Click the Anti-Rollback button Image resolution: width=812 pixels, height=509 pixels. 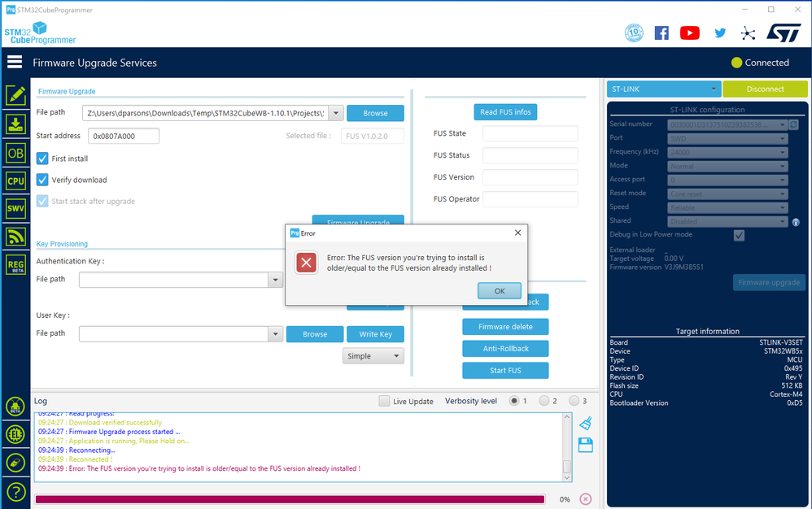[505, 349]
